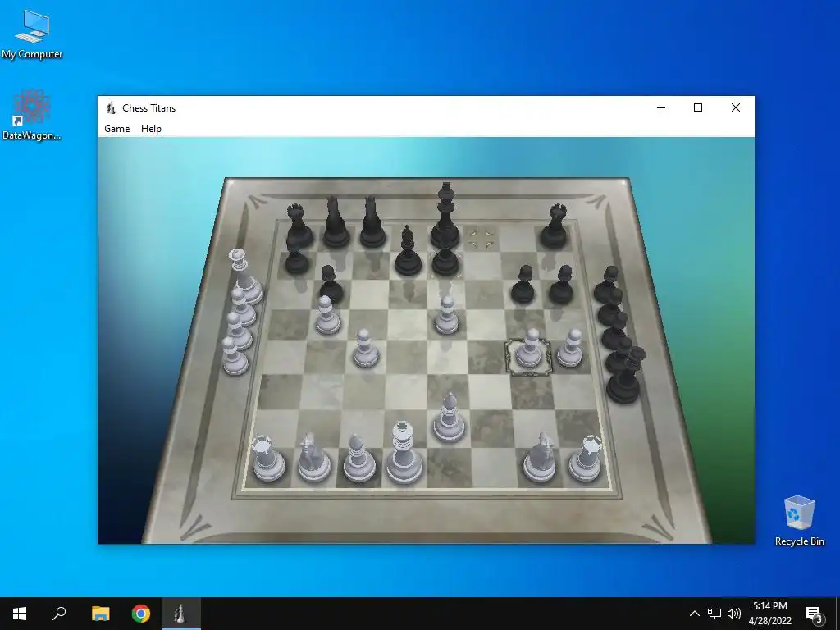Click the black knight on c8
This screenshot has width=840, height=630.
tap(372, 223)
